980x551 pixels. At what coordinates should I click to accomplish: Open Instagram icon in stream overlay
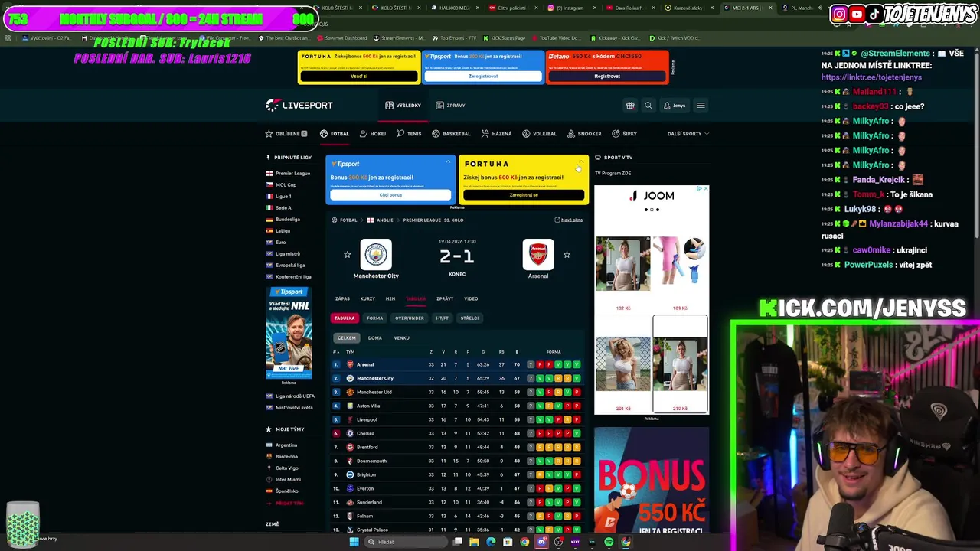pyautogui.click(x=839, y=14)
